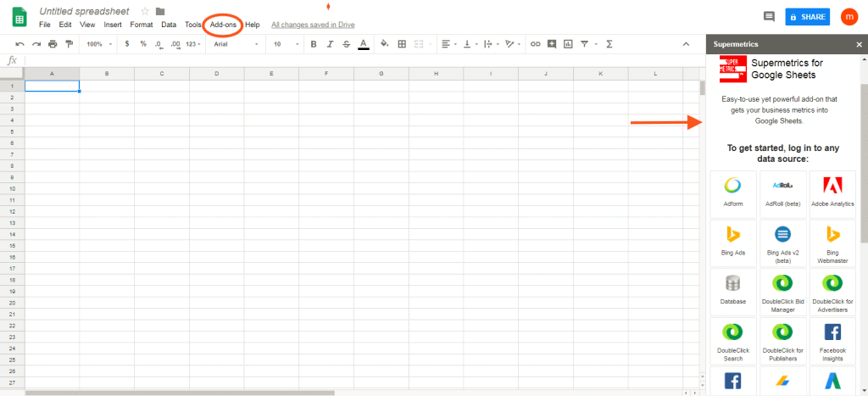Viewport: 868px width, 396px height.
Task: Choose DoubleClick for Advertisers data source
Action: coord(832,293)
